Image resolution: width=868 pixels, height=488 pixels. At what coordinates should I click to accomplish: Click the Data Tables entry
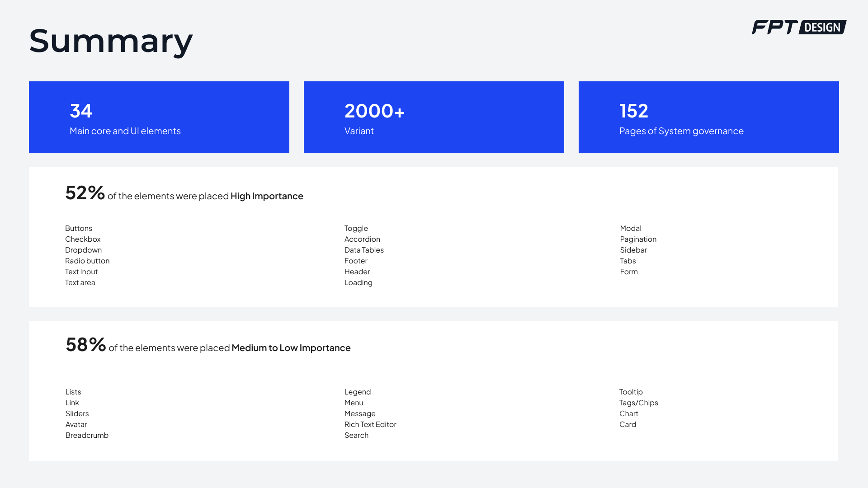[x=364, y=250]
